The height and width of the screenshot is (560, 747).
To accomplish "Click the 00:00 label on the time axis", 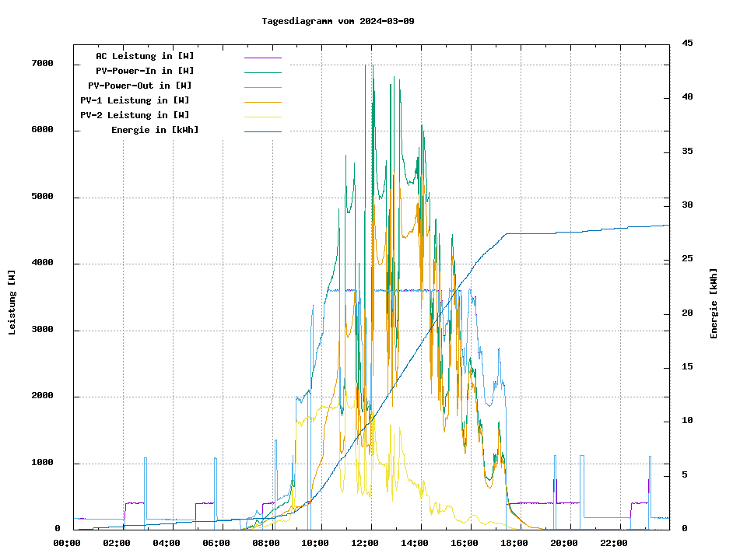I will pos(67,543).
